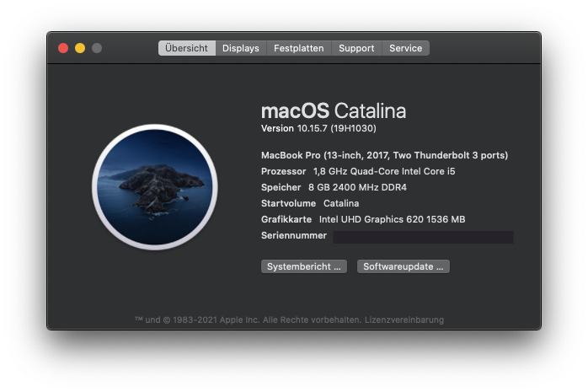Minimize window with yellow button

[x=80, y=48]
